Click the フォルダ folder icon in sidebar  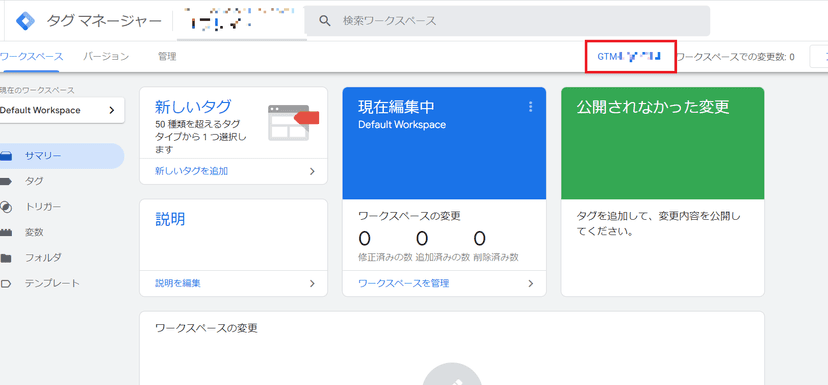coord(6,258)
